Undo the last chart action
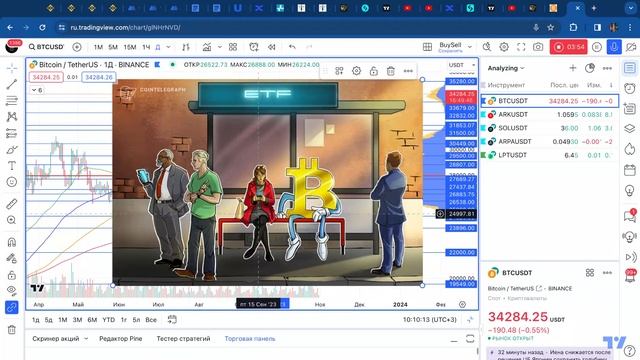Image resolution: width=640 pixels, height=360 pixels. point(292,47)
